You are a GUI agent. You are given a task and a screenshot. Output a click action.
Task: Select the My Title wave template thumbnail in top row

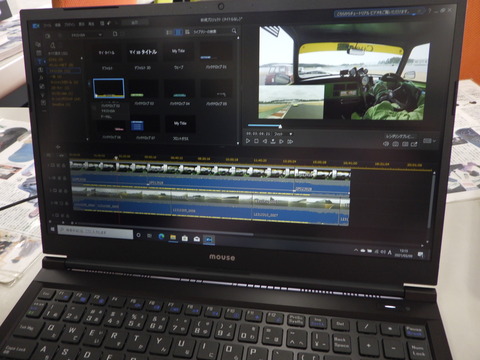coord(179,51)
